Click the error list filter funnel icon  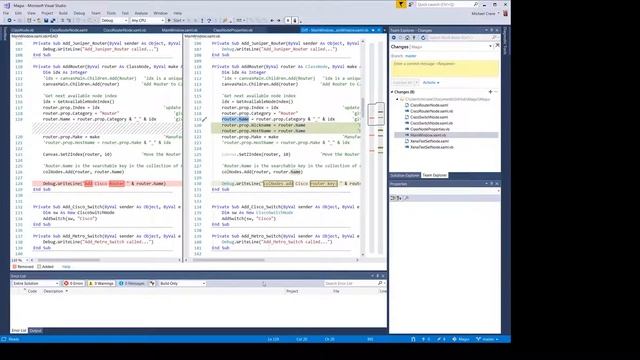[x=152, y=283]
